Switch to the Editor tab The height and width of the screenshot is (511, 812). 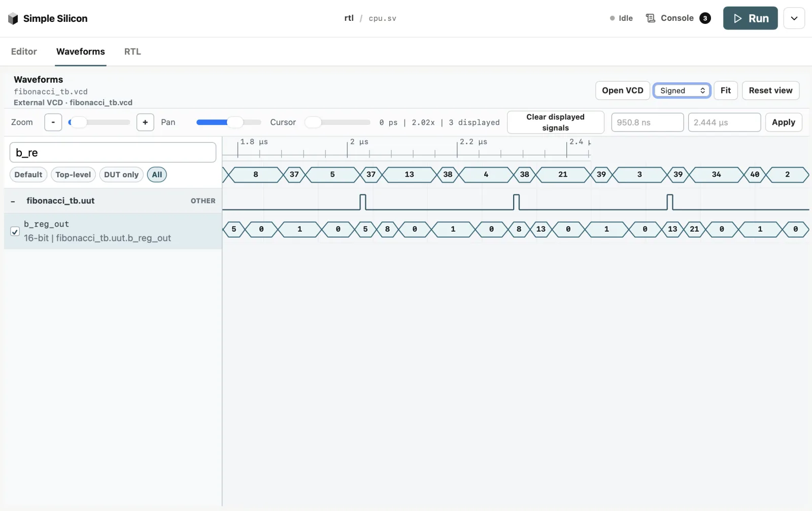[24, 51]
